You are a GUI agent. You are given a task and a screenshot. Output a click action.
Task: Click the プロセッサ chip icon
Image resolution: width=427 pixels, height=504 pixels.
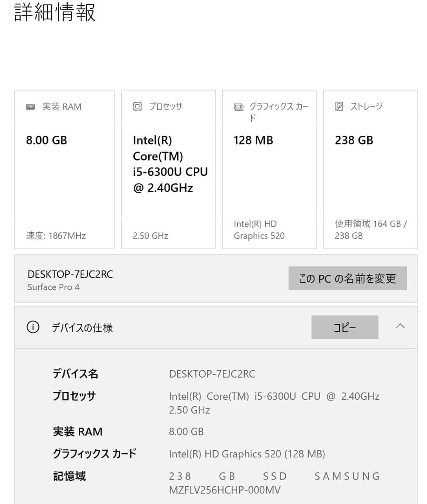tap(137, 106)
